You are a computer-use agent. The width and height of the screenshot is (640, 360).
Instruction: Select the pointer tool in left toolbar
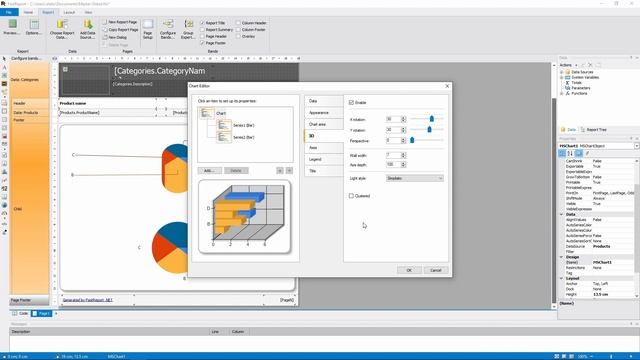point(4,59)
